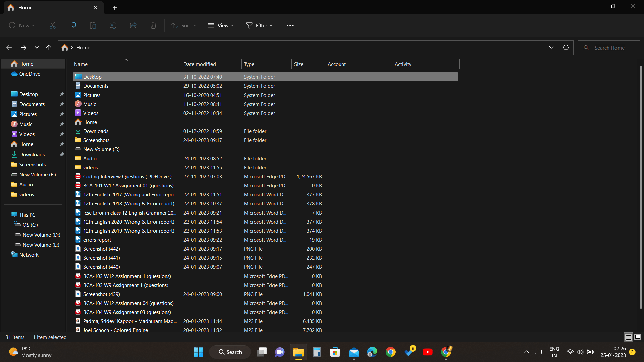Screen dimensions: 644x362
Task: Click the Cut icon in toolbar
Action: (53, 25)
